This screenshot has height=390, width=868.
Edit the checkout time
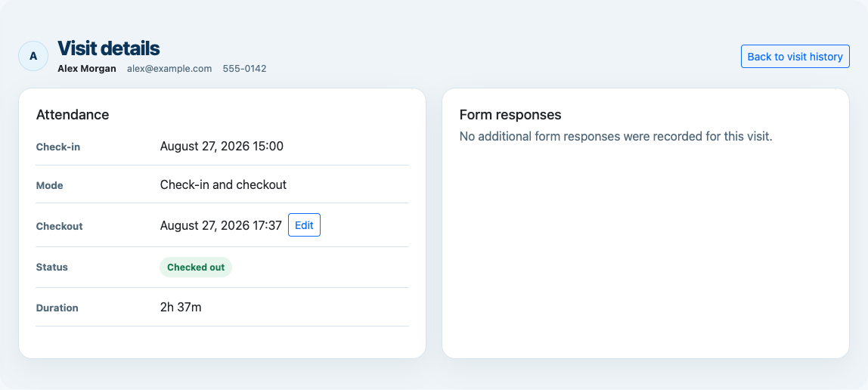(x=304, y=225)
